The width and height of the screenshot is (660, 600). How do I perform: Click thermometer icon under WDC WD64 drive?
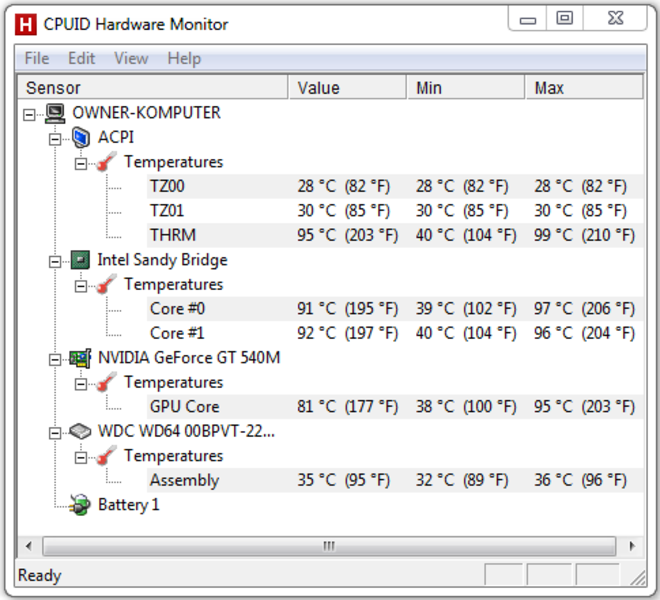pyautogui.click(x=106, y=456)
